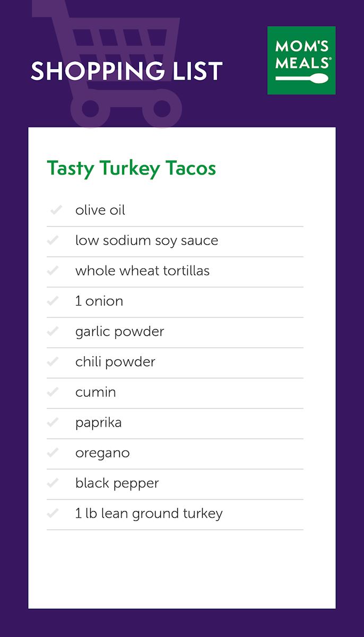This screenshot has height=637, width=364.
Task: Check off whole wheat tortillas
Action: [x=54, y=271]
